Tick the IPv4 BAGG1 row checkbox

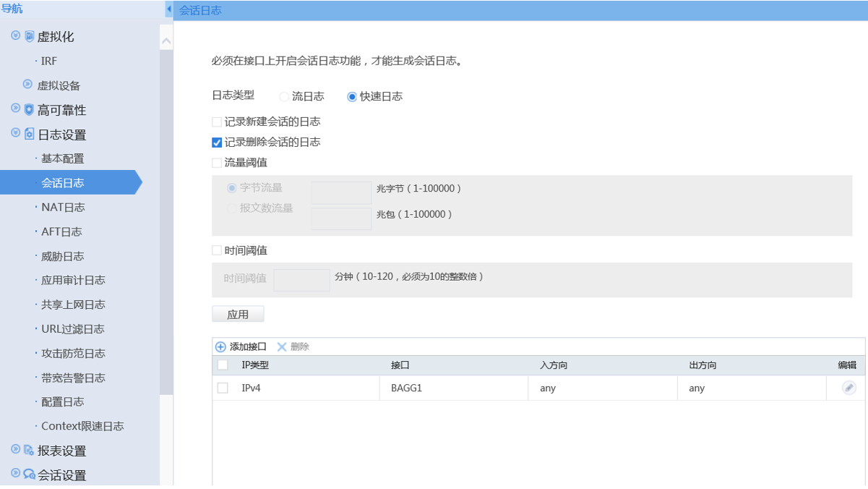223,388
